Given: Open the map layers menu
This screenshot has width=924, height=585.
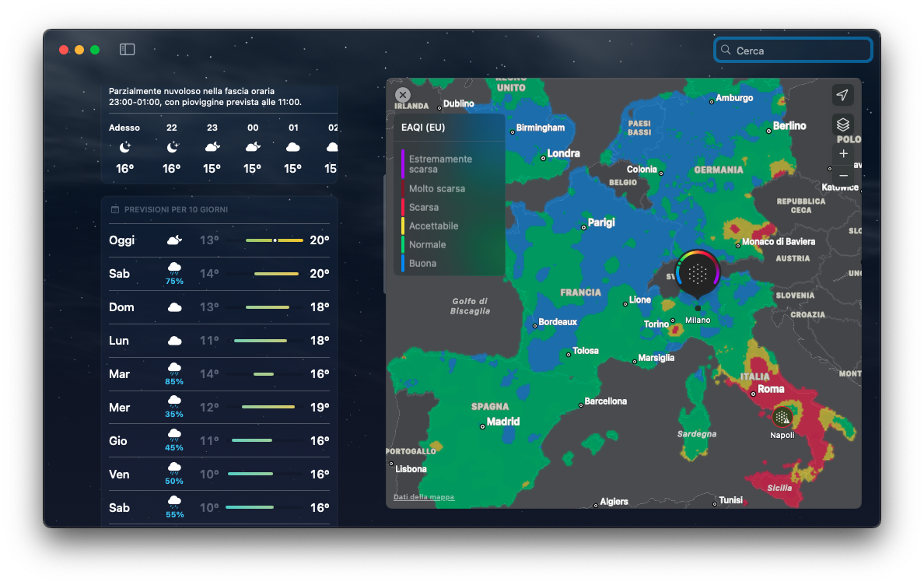Looking at the screenshot, I should [842, 124].
